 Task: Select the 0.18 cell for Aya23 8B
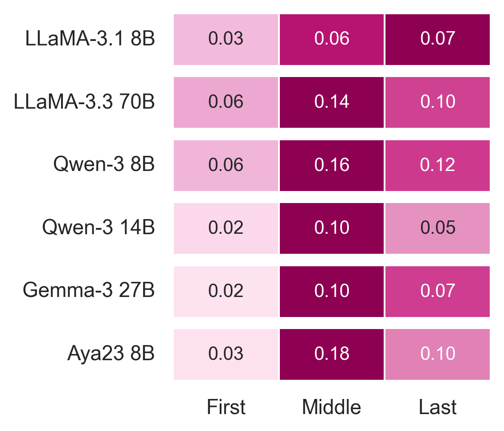332,354
